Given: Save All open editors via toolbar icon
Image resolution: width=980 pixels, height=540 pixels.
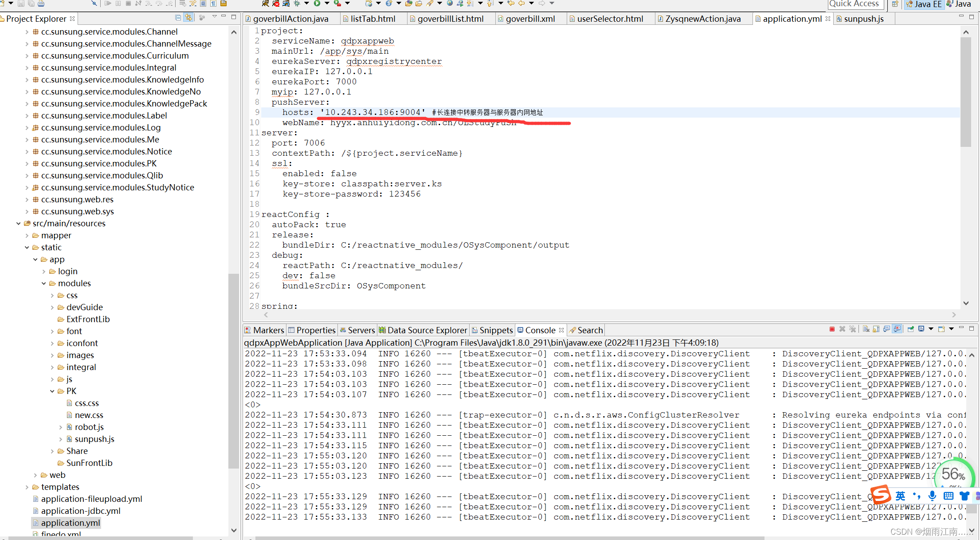Looking at the screenshot, I should click(x=31, y=4).
